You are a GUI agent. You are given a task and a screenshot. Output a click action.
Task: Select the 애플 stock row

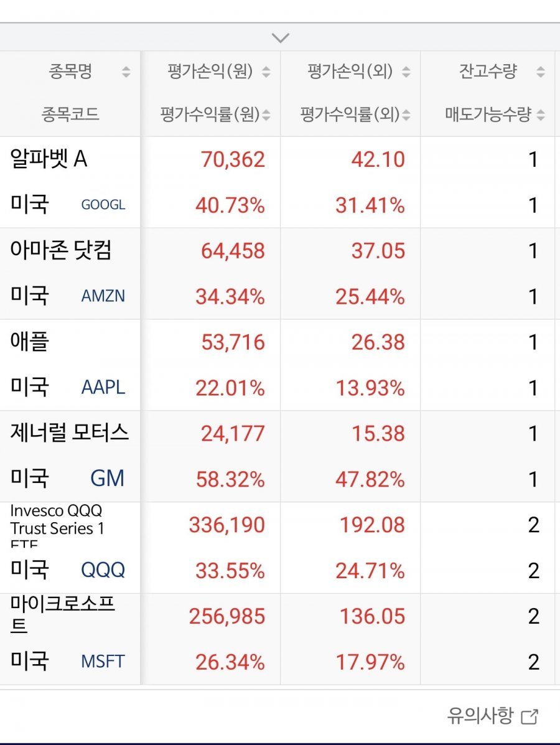[30, 342]
